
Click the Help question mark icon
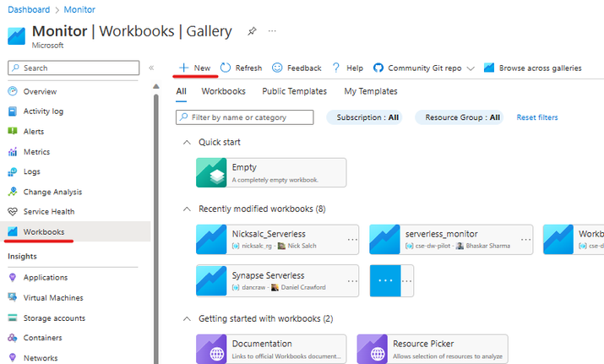336,68
